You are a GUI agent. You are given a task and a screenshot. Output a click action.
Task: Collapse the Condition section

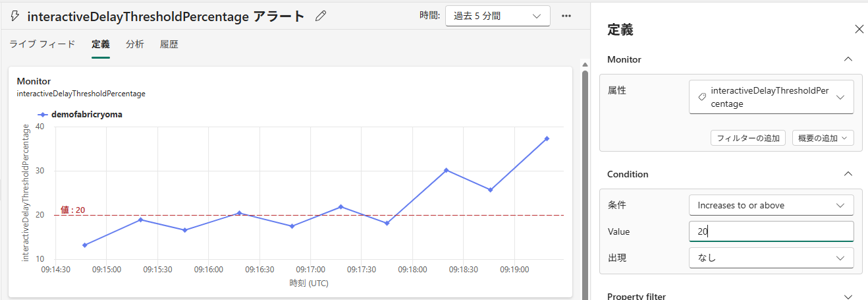(x=848, y=174)
